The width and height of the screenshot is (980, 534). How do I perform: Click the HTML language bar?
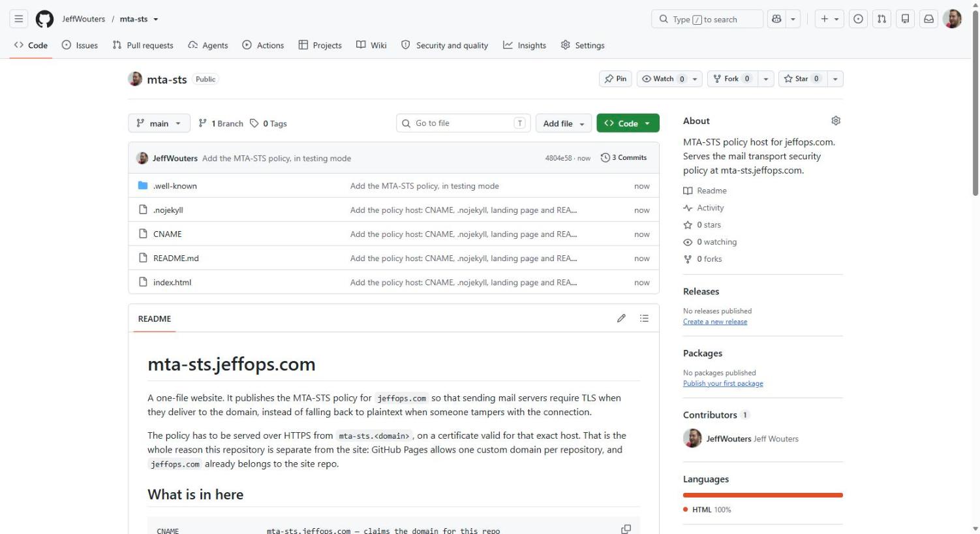click(763, 495)
